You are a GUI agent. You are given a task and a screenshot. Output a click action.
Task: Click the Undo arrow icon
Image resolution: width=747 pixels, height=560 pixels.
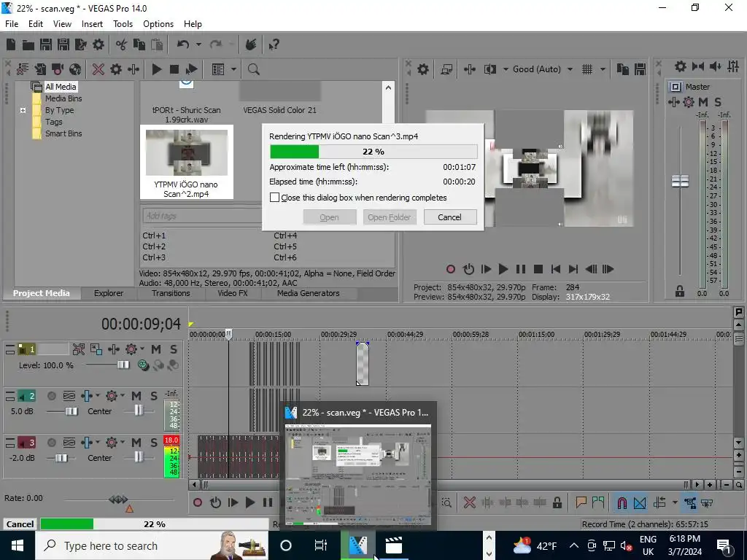point(183,44)
